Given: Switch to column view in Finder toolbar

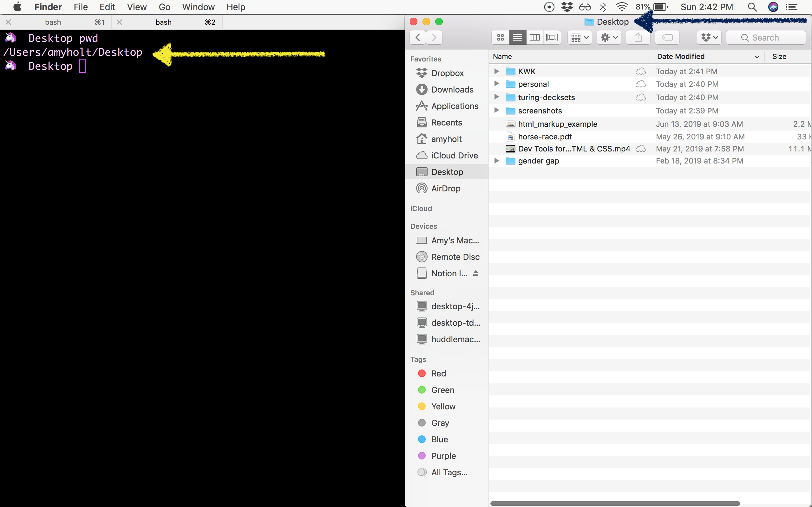Looking at the screenshot, I should [534, 37].
